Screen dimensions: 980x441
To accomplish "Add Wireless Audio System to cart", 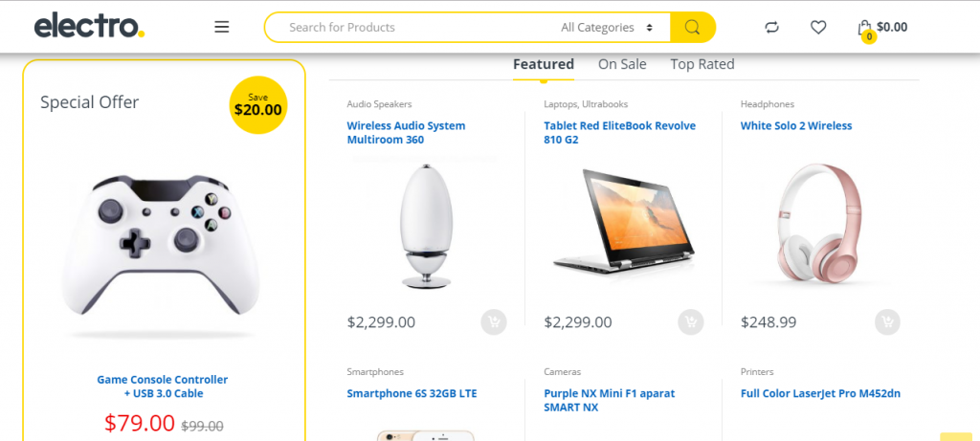I will coord(494,322).
